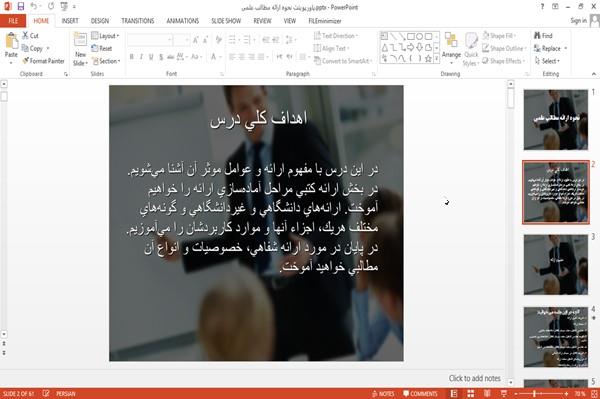Switch to the SLIDE SHOW tab
The width and height of the screenshot is (600, 399).
point(226,21)
